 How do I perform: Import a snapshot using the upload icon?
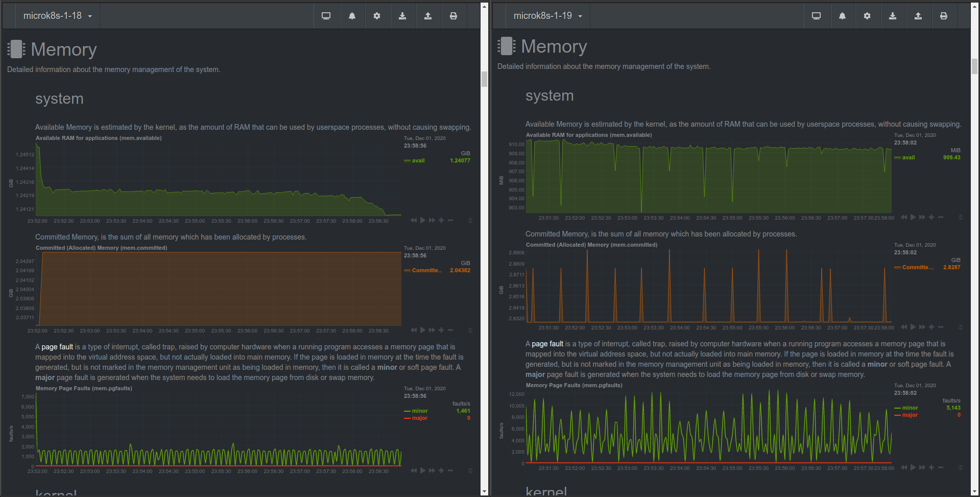(x=428, y=16)
